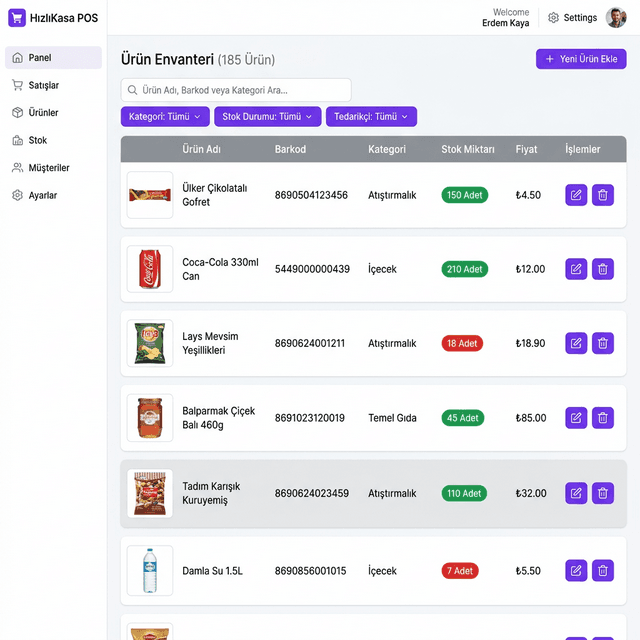This screenshot has width=640, height=640.
Task: Click trash icon for Balparmak Çiçek Balı
Action: pos(602,418)
